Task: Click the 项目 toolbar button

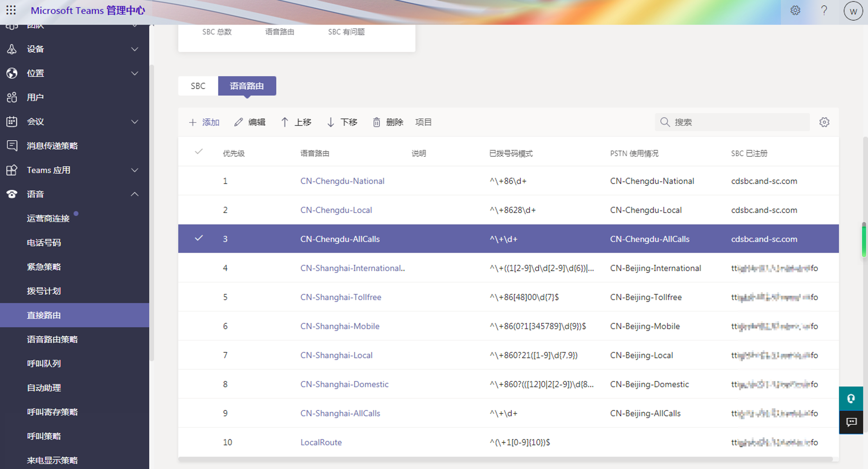Action: 423,122
